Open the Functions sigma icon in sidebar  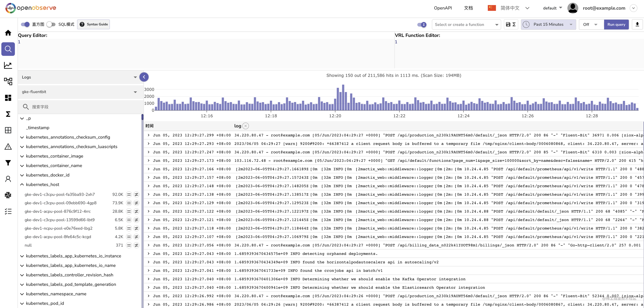(x=8, y=114)
